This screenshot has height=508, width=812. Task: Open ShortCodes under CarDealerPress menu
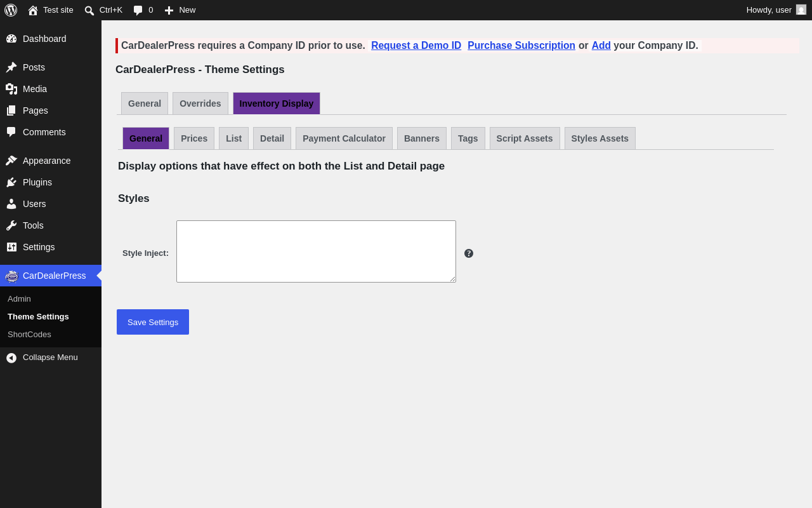click(29, 335)
